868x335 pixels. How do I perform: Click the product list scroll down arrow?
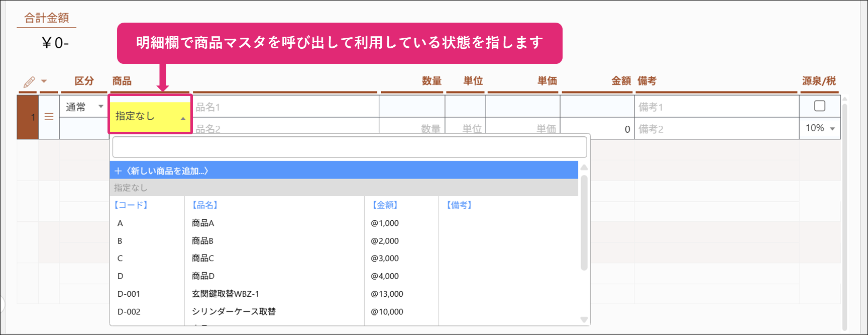[x=584, y=319]
